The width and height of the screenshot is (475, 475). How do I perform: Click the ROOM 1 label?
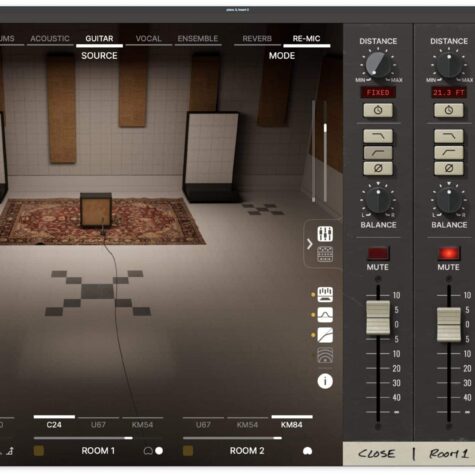coord(98,451)
